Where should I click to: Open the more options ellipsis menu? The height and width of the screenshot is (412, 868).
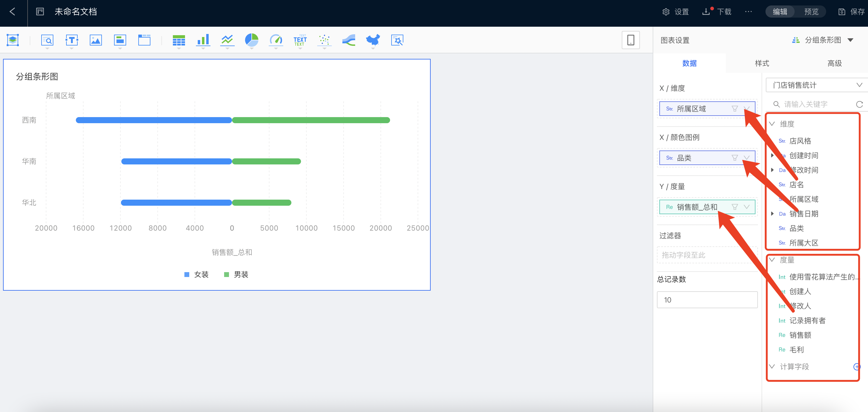[x=749, y=12]
